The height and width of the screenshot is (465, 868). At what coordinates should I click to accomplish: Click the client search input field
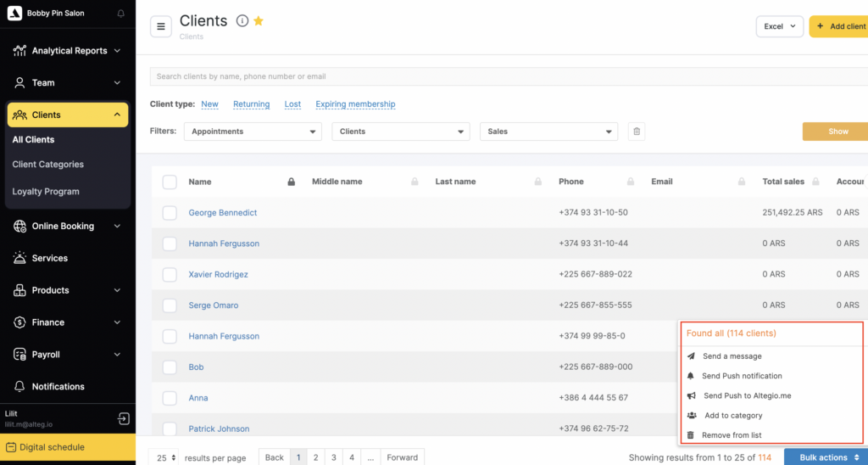[x=509, y=76]
